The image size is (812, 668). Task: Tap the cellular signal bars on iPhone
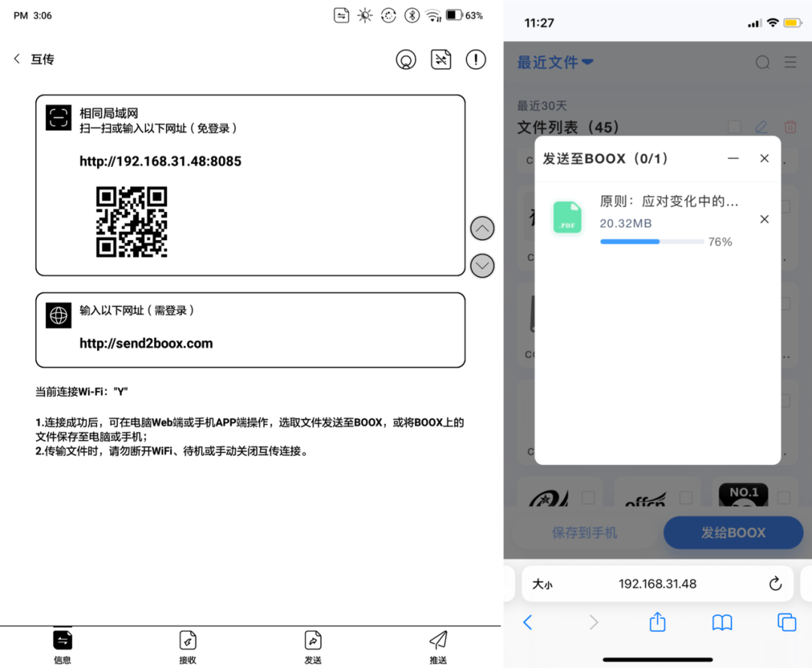point(755,23)
